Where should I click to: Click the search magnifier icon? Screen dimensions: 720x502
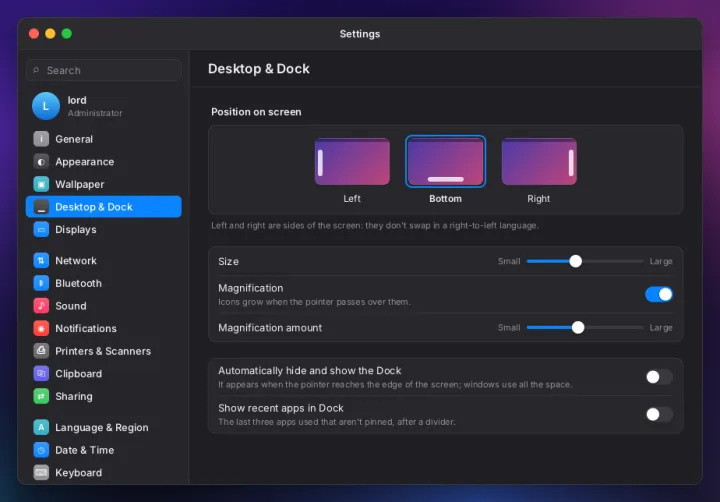click(36, 70)
